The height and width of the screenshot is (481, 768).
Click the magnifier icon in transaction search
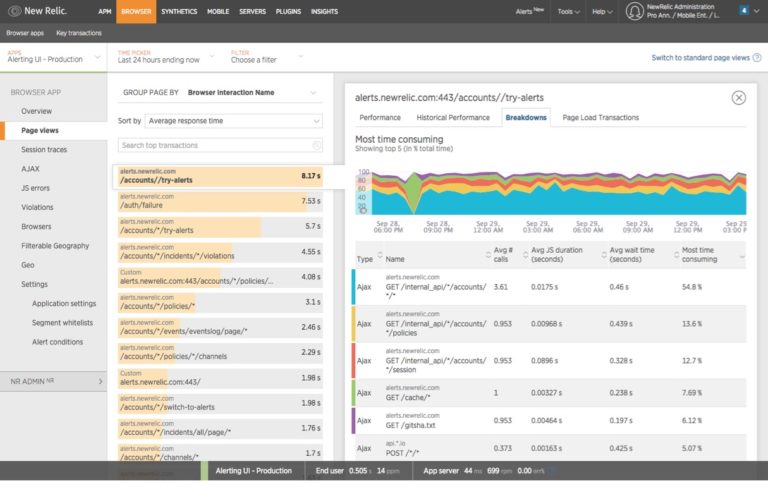[x=317, y=146]
